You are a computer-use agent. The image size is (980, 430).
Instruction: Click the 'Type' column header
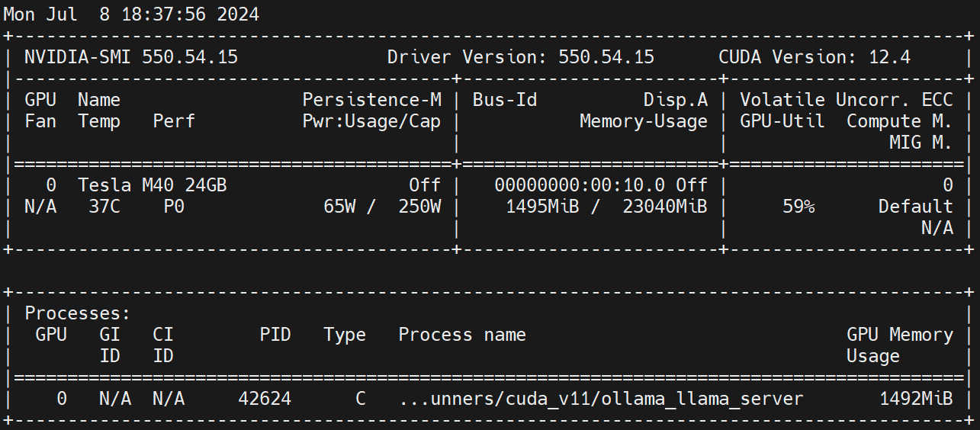click(x=345, y=335)
